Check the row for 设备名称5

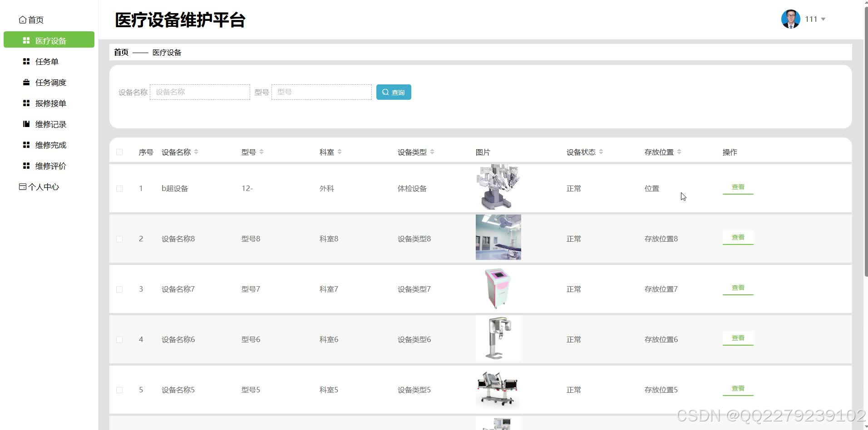(119, 390)
